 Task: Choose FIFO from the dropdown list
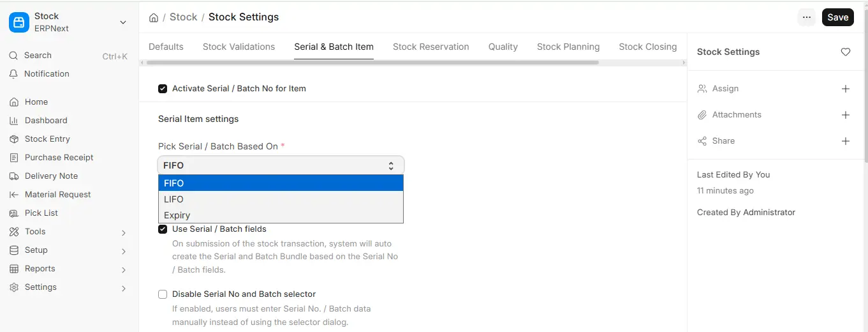(x=281, y=183)
